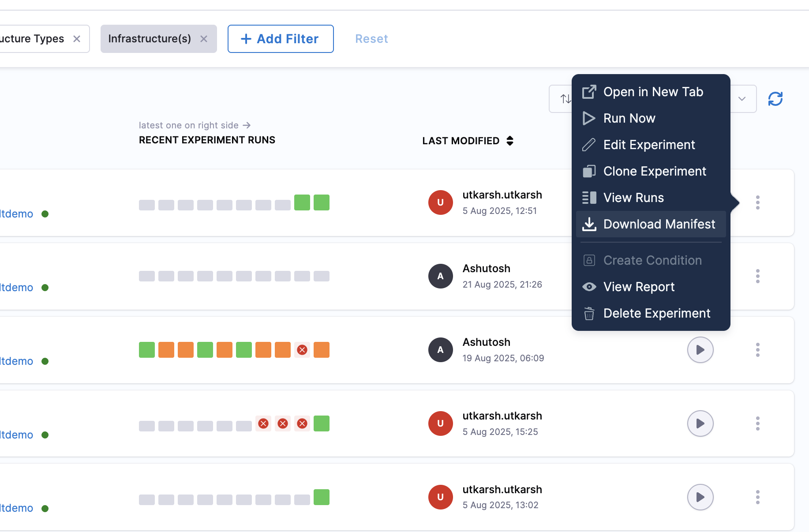This screenshot has width=809, height=532.
Task: Run the experiment modified 5 Aug 2025, 13:02
Action: tap(700, 497)
